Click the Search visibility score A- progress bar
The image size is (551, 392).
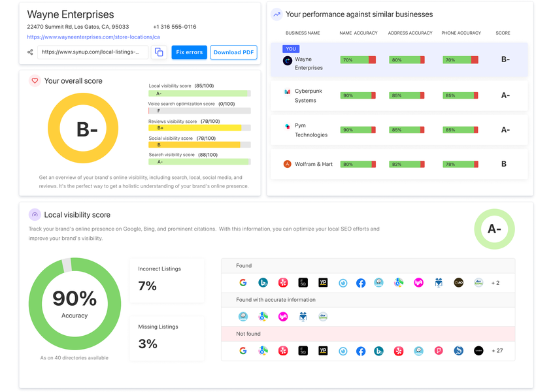pyautogui.click(x=199, y=162)
